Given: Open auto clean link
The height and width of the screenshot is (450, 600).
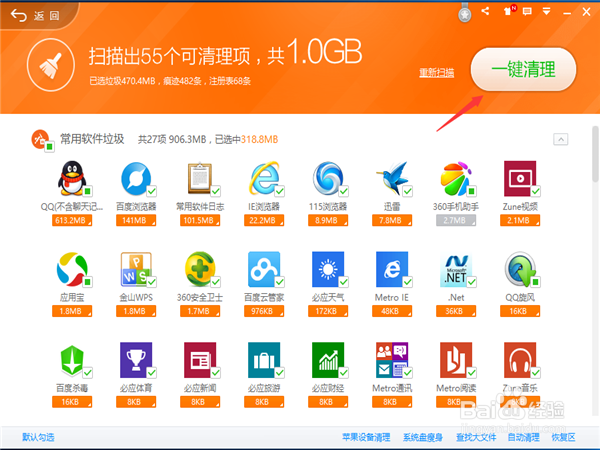Looking at the screenshot, I should [523, 437].
